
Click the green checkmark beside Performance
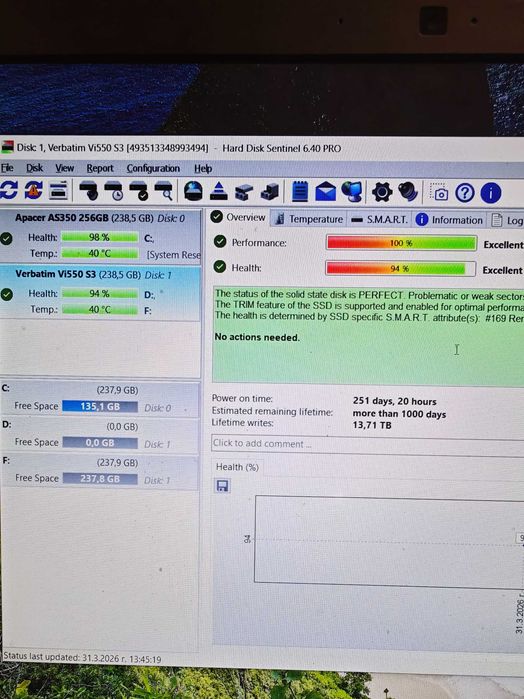pos(220,242)
